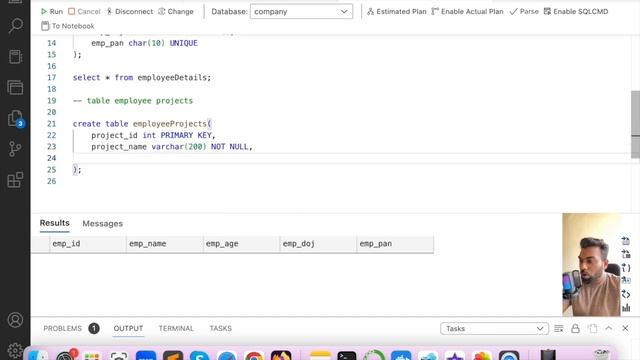640x360 pixels.
Task: Open output log file icon
Action: tap(593, 329)
